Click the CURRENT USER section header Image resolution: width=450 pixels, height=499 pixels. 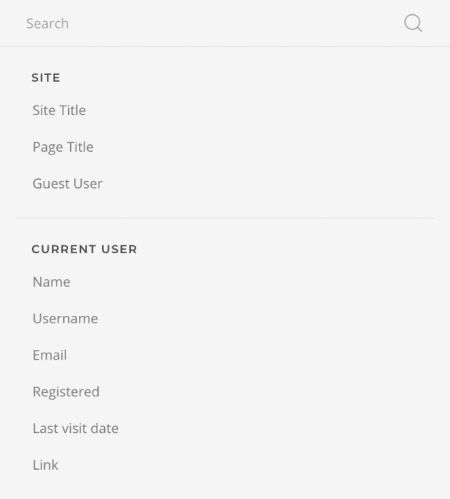pos(84,249)
